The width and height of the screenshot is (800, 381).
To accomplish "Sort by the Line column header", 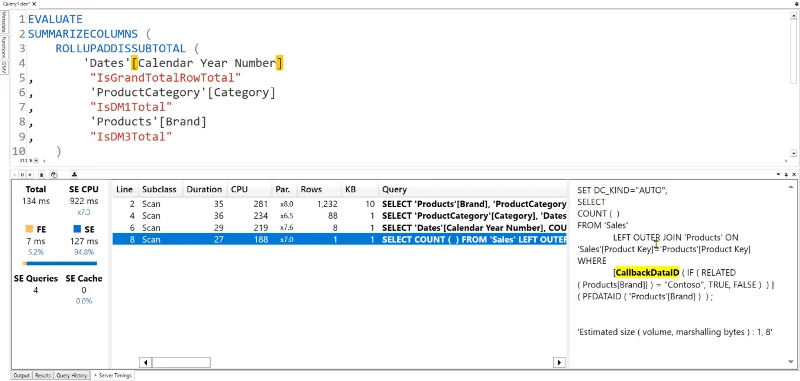I will 124,189.
